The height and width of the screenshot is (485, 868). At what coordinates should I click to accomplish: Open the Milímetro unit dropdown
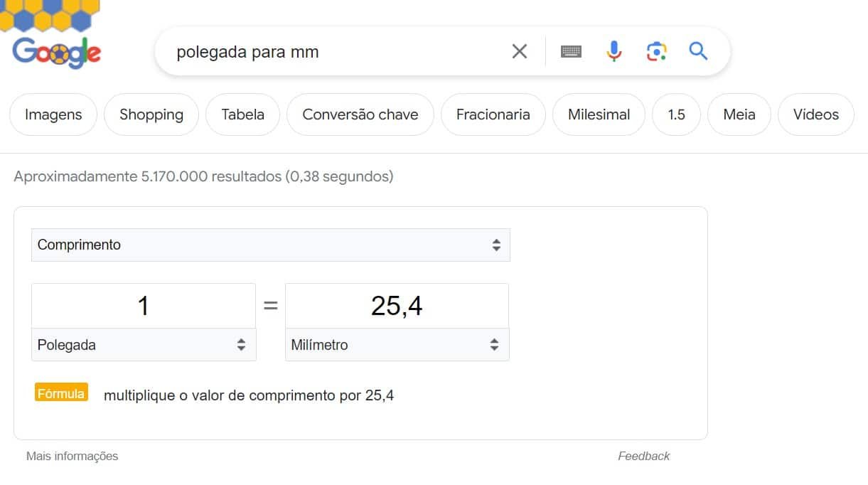pyautogui.click(x=396, y=344)
